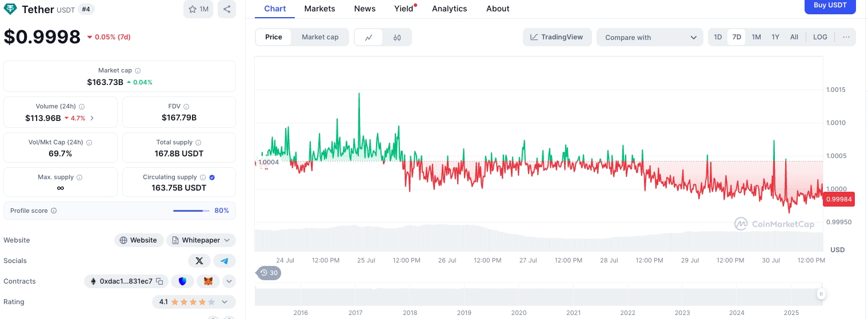
Task: Switch to candlestick chart view
Action: click(x=397, y=37)
